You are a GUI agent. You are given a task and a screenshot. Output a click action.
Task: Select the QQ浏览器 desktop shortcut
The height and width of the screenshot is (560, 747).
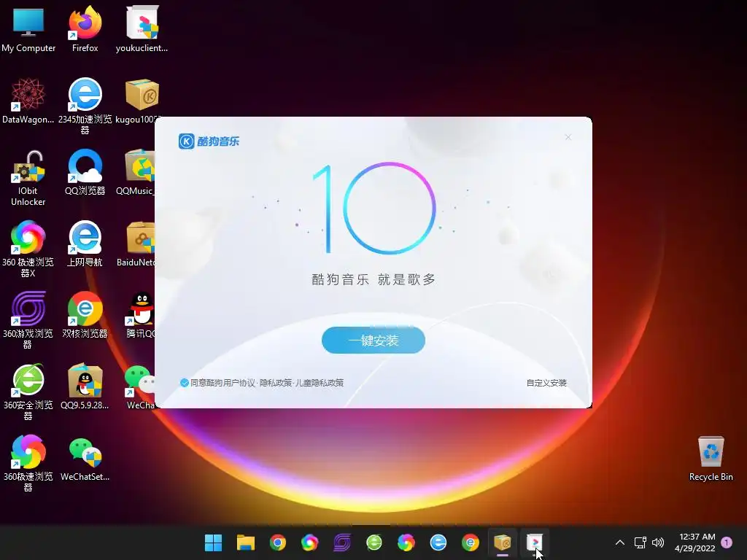point(85,172)
